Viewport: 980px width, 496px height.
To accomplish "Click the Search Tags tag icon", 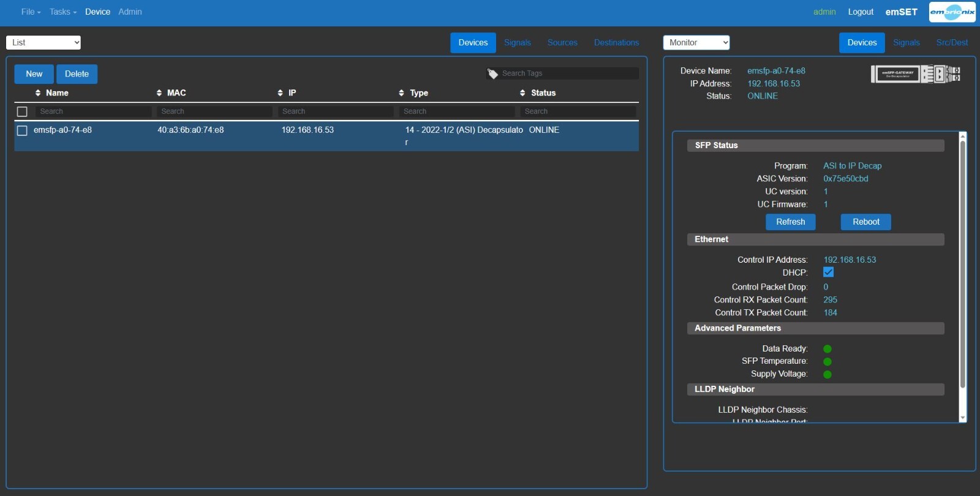I will click(x=492, y=73).
